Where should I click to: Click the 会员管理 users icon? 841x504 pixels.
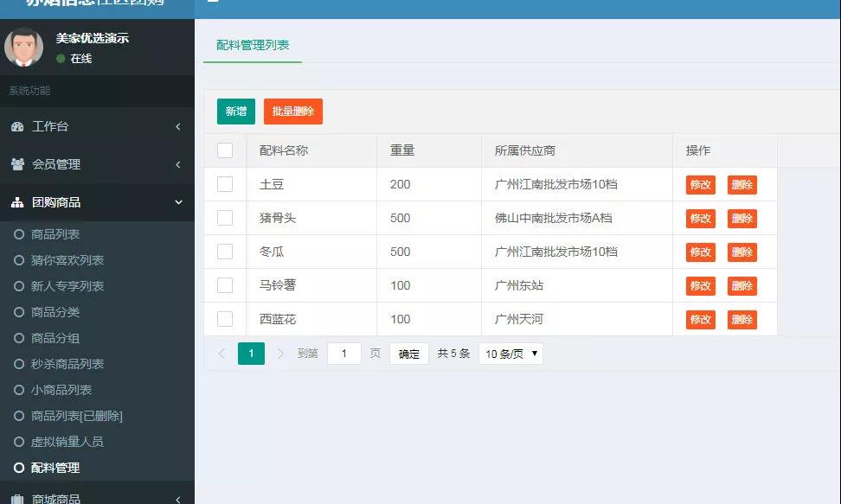pos(17,164)
